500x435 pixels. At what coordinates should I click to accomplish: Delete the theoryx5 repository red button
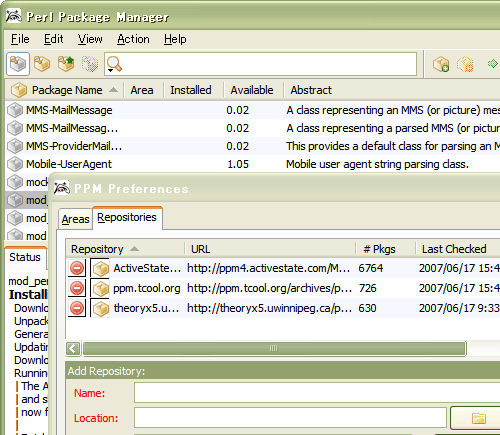(77, 308)
